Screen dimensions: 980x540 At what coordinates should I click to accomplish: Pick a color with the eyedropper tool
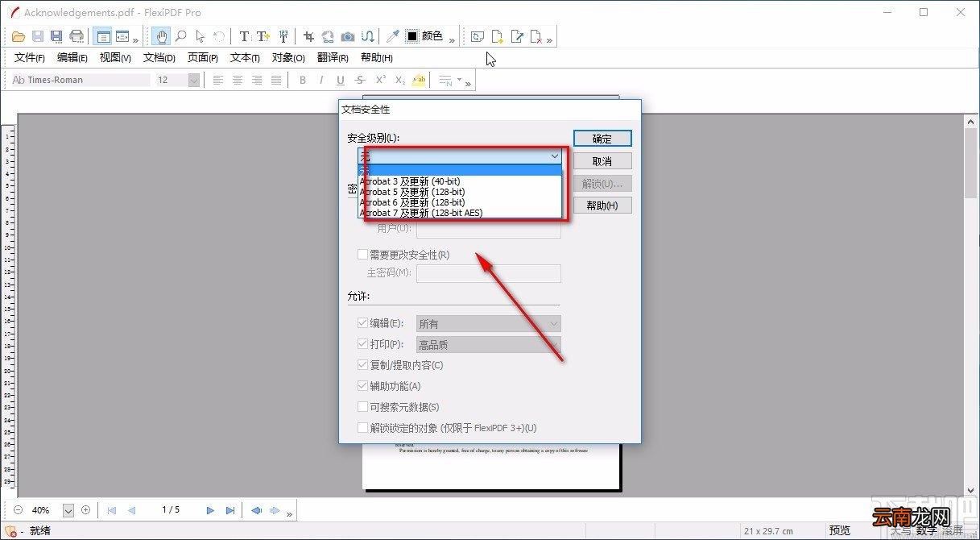(392, 36)
